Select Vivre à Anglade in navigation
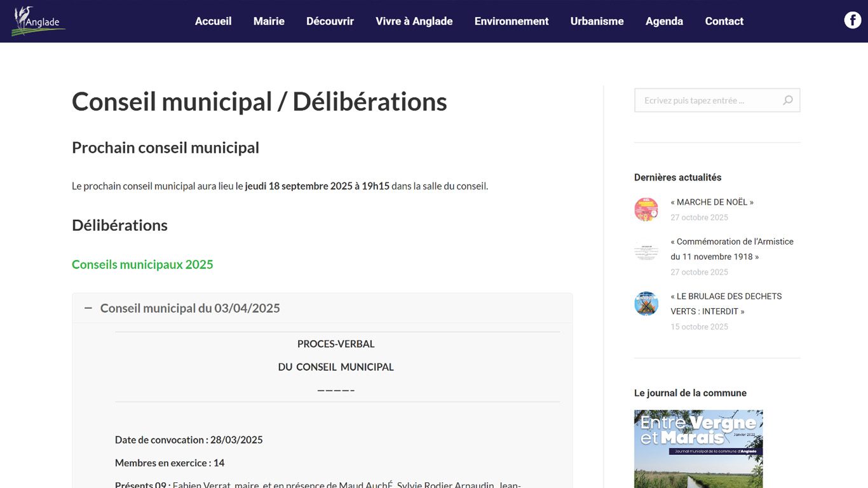The width and height of the screenshot is (868, 488). (414, 21)
